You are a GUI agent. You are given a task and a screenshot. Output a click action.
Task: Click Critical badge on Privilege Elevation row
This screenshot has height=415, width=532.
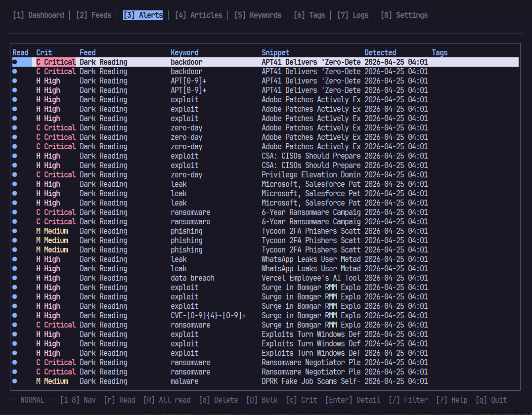(56, 174)
